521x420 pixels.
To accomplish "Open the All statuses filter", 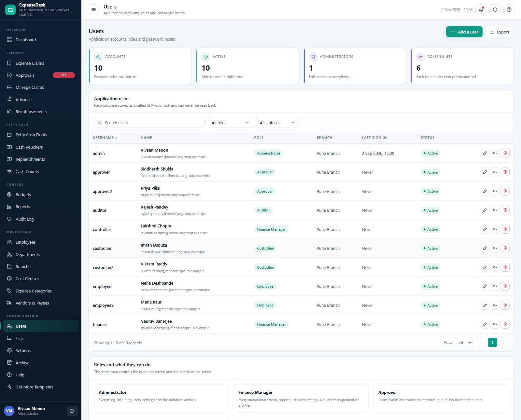I will (x=277, y=123).
